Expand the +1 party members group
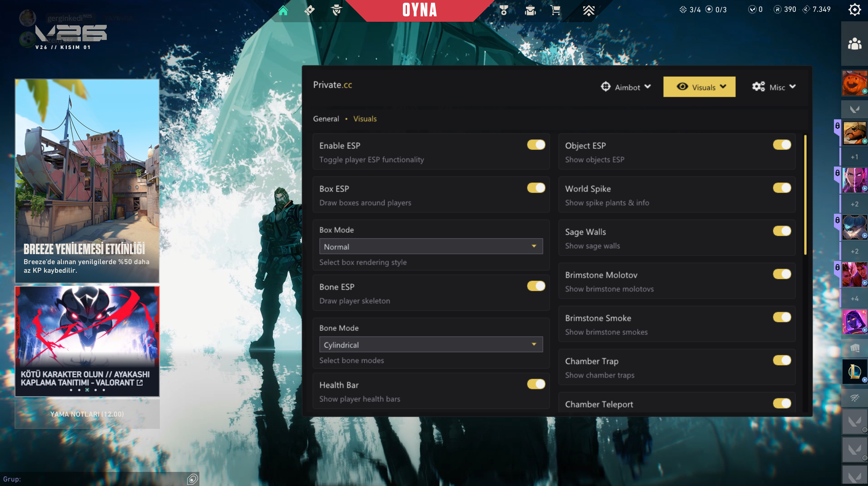 pyautogui.click(x=855, y=157)
